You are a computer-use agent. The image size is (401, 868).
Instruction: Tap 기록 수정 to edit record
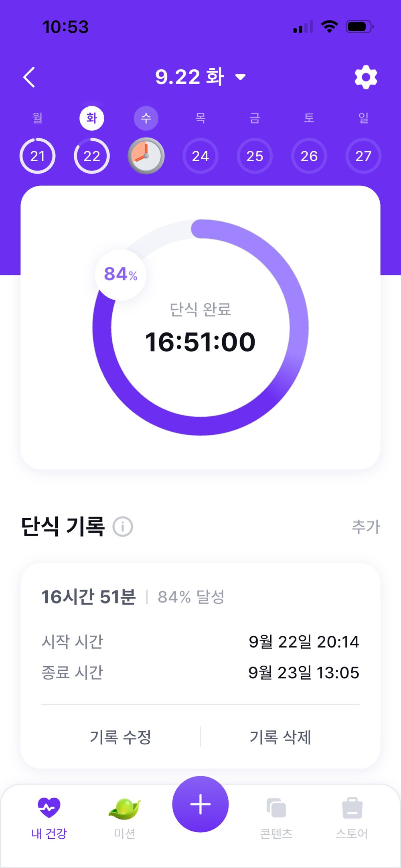pos(120,737)
